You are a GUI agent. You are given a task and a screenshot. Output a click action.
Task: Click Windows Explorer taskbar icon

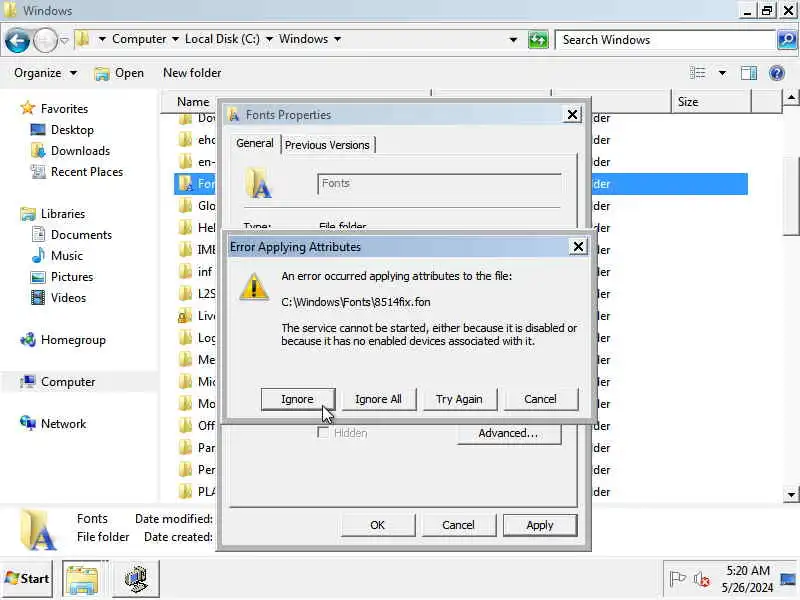82,579
